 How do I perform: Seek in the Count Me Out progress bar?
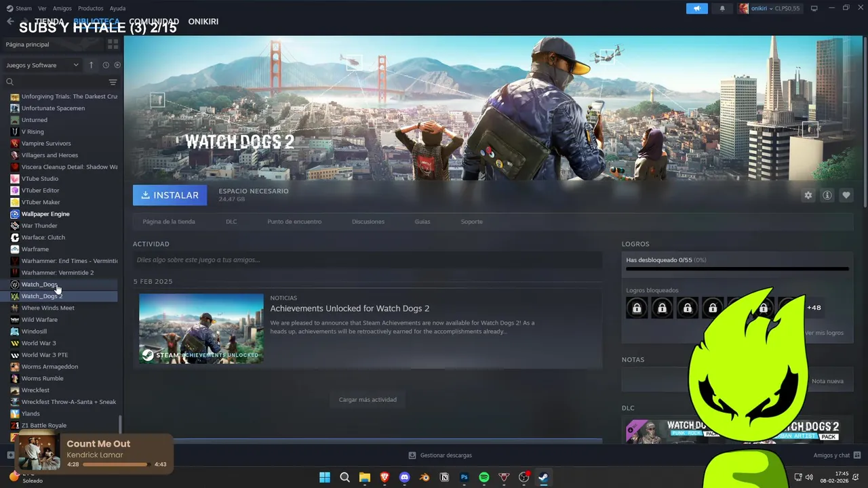[x=116, y=464]
